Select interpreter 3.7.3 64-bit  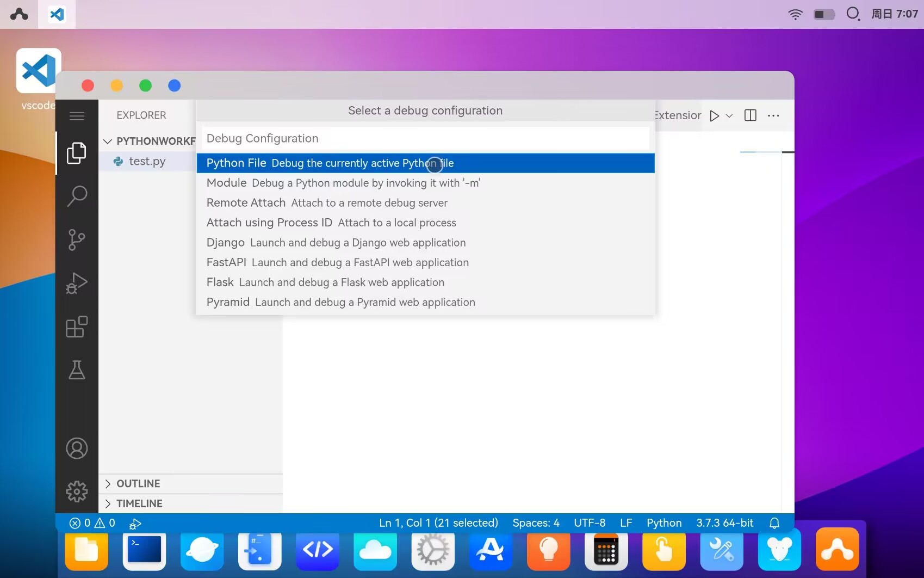725,523
